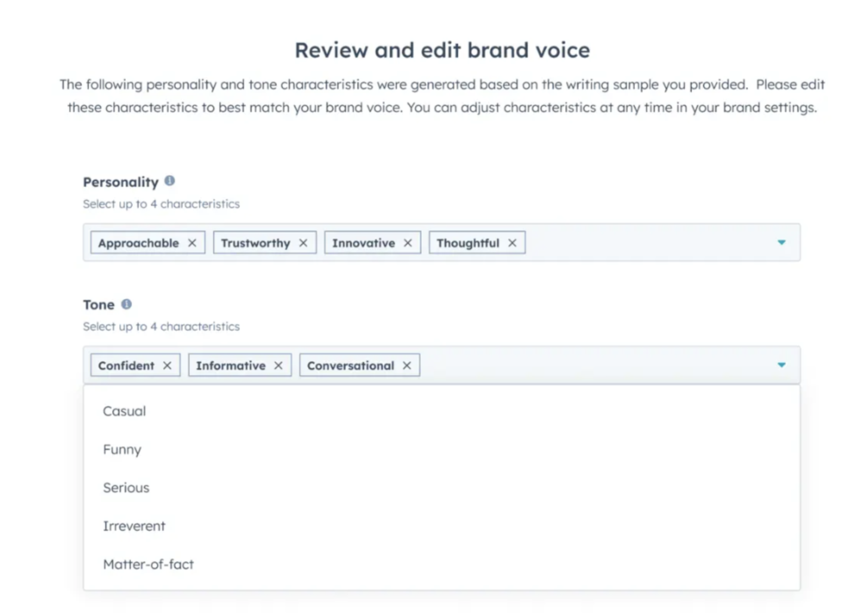
Task: Click the Personality info icon
Action: 170,181
